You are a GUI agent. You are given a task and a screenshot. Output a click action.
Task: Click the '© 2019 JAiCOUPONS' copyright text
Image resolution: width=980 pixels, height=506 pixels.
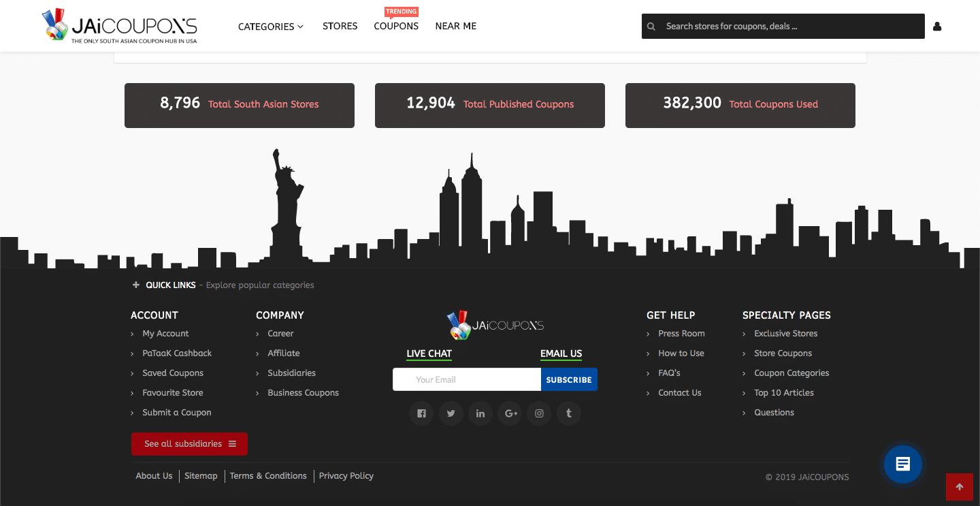(807, 477)
